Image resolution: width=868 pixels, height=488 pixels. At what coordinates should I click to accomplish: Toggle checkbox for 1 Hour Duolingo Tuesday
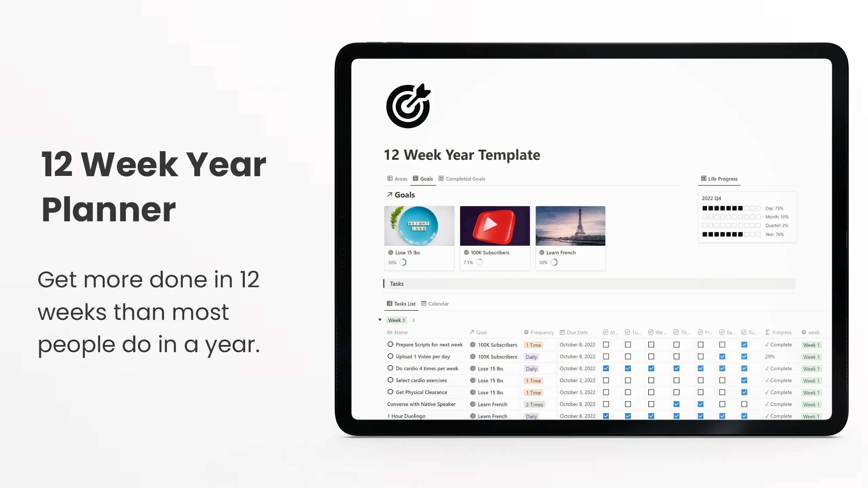[628, 416]
